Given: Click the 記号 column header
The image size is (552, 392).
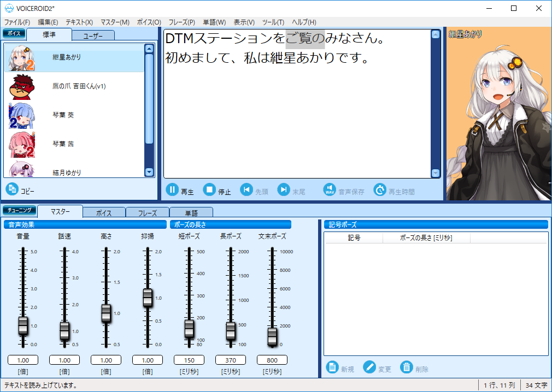Looking at the screenshot, I should click(x=354, y=238).
